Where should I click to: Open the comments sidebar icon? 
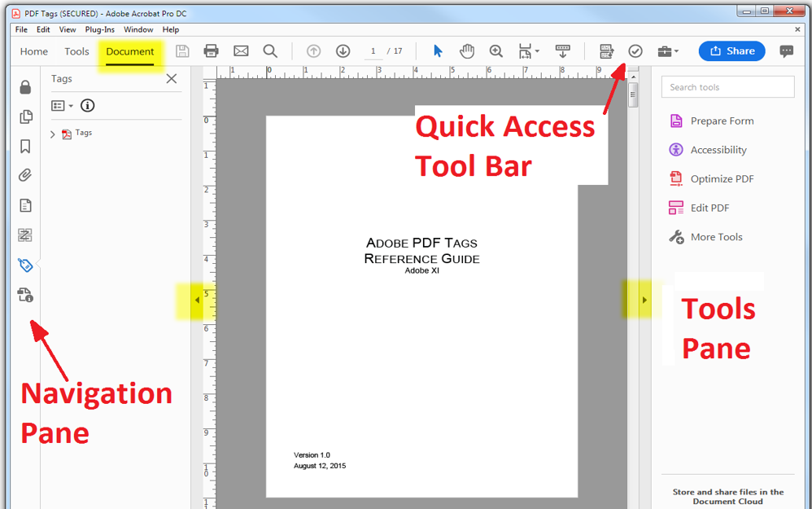[786, 51]
